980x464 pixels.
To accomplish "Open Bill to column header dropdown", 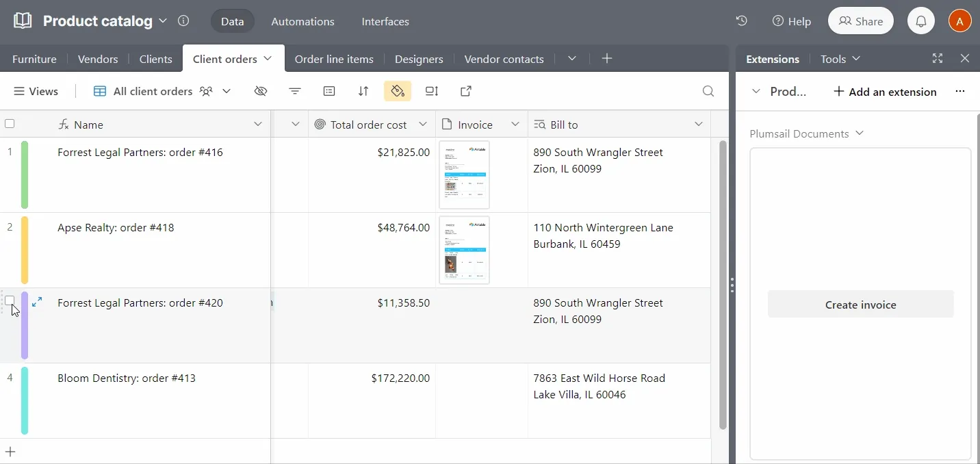I will coord(699,125).
